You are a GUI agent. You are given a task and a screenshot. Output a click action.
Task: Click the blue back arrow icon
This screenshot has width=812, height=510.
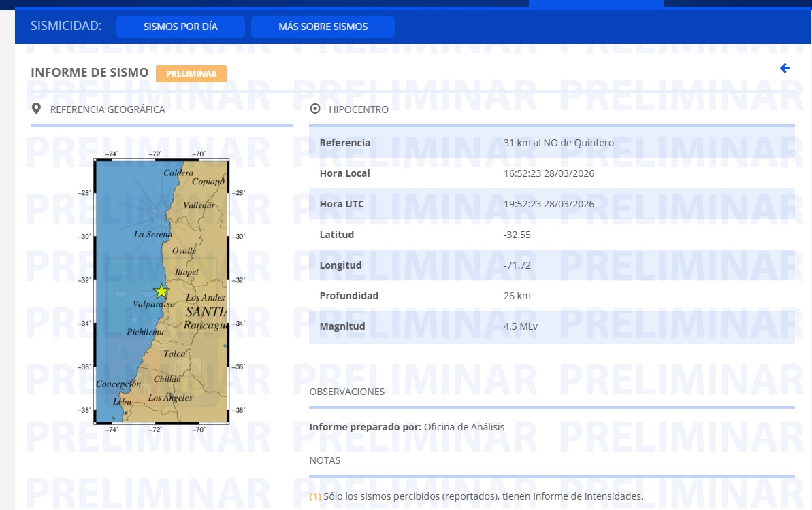[x=784, y=68]
